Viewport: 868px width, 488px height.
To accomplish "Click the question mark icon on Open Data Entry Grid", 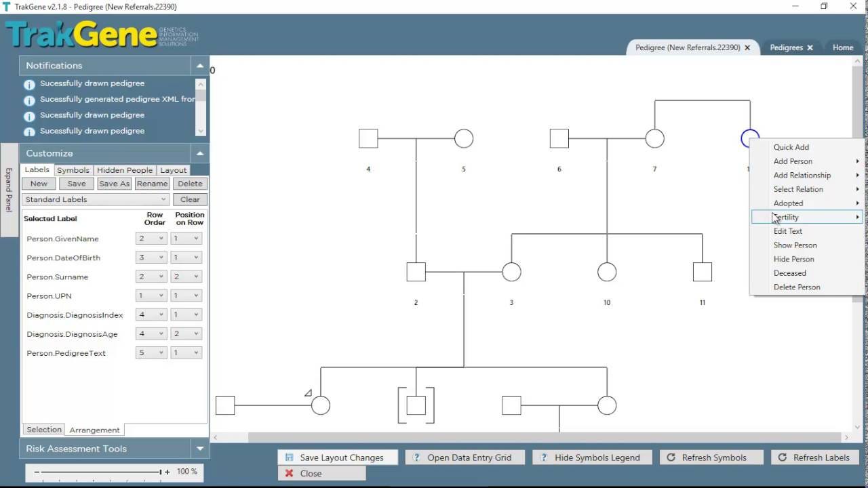I will [x=416, y=457].
